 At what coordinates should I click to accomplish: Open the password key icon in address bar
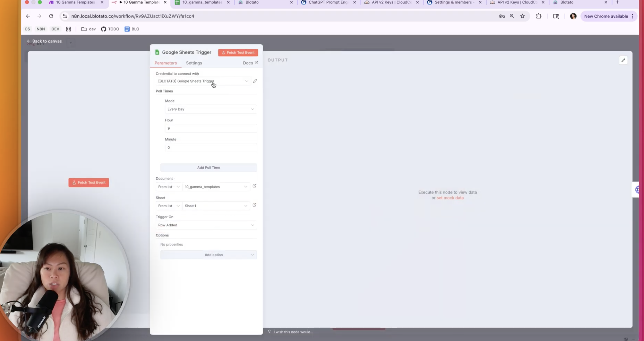pos(502,16)
